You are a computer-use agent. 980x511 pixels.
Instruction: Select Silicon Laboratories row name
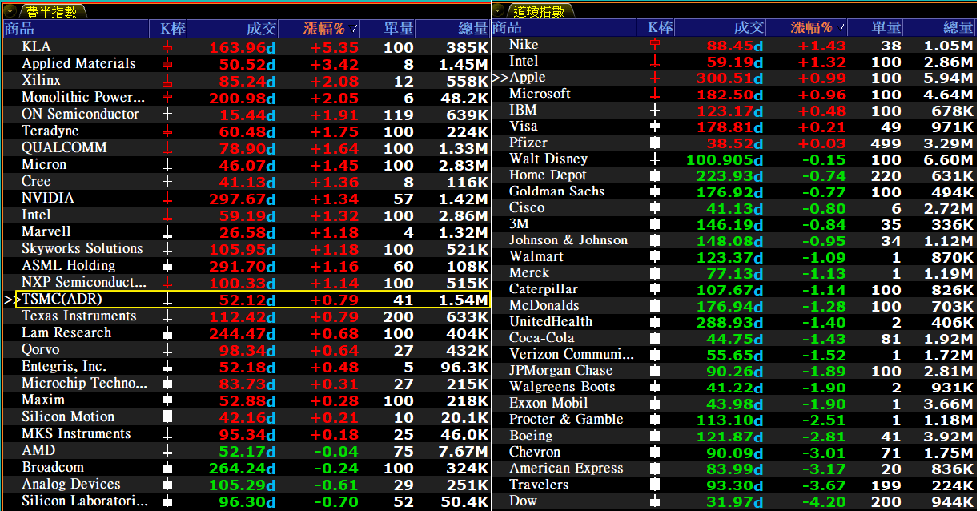tap(84, 501)
